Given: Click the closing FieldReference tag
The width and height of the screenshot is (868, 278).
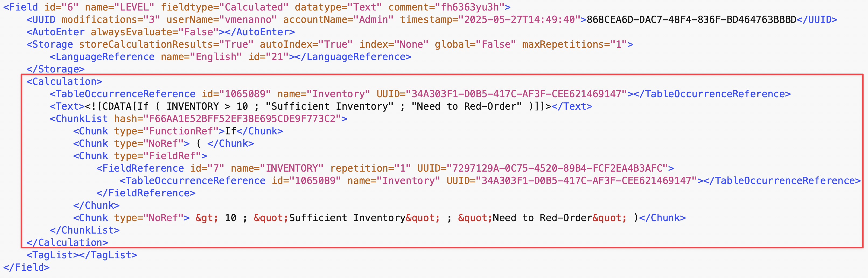Looking at the screenshot, I should pyautogui.click(x=146, y=193).
